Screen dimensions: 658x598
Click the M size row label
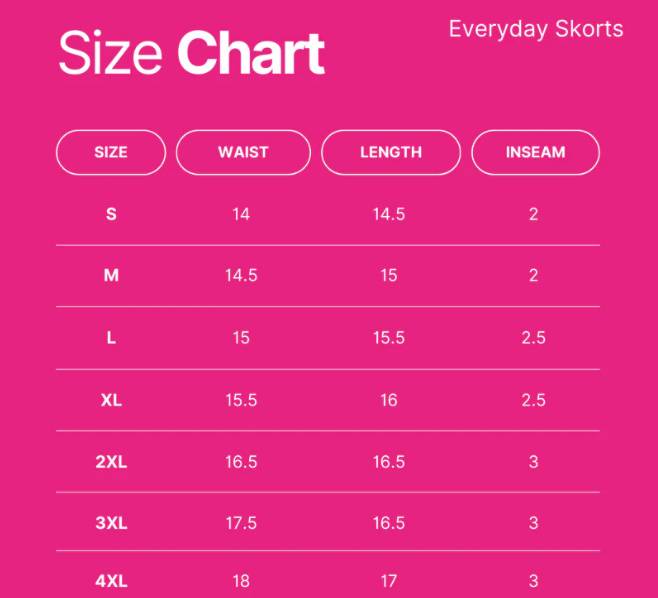111,276
